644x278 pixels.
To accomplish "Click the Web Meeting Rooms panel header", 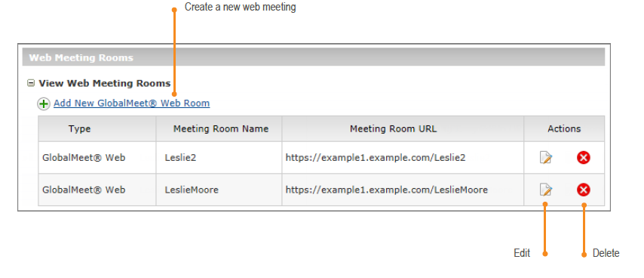I will (314, 57).
